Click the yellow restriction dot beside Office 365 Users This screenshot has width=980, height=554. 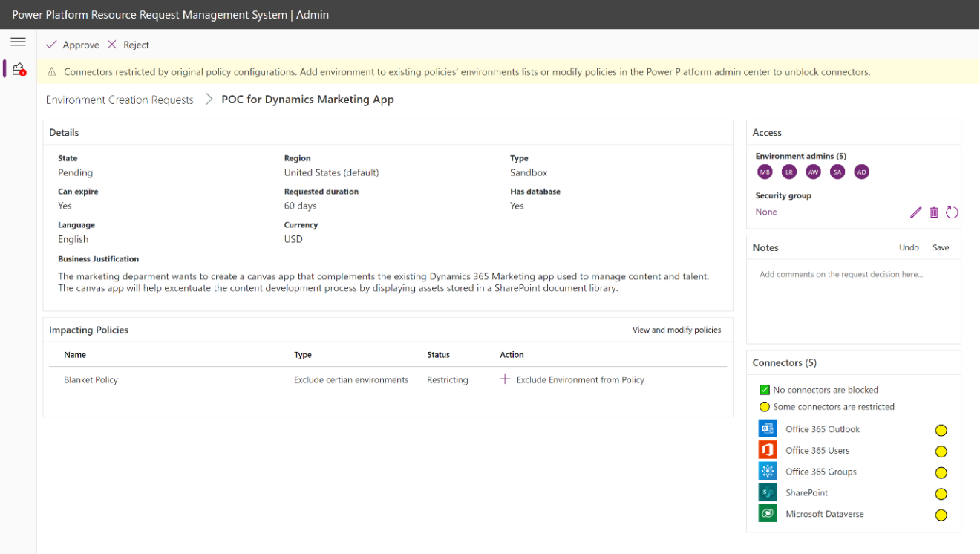[x=941, y=451]
